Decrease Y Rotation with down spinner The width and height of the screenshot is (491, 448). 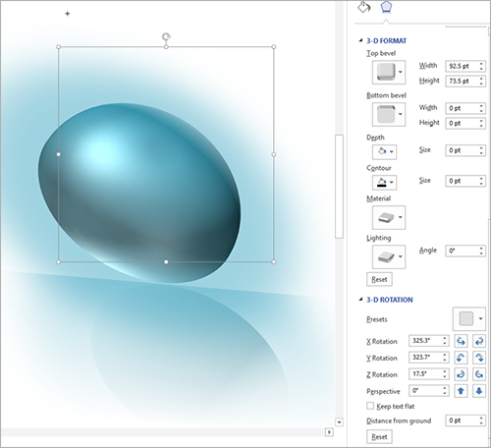click(445, 360)
